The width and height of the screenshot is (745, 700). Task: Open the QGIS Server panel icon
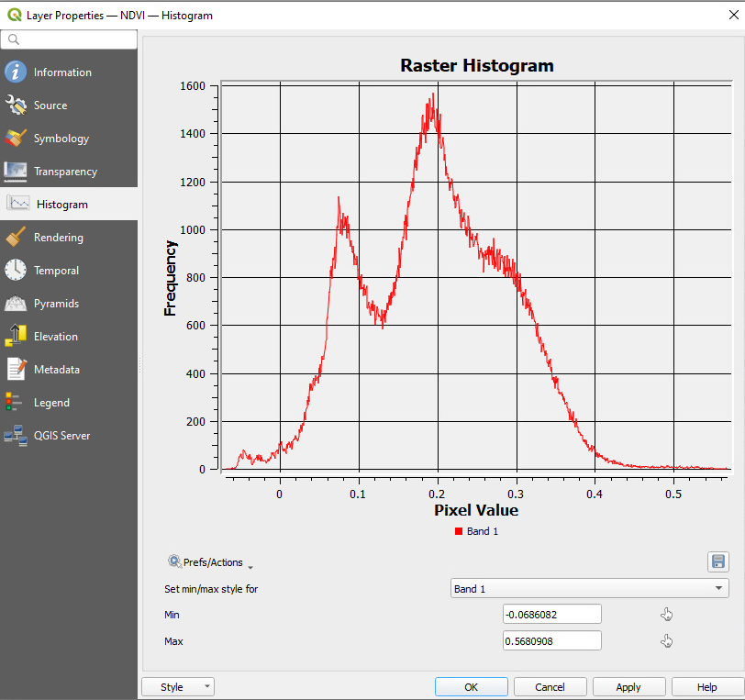tap(18, 435)
